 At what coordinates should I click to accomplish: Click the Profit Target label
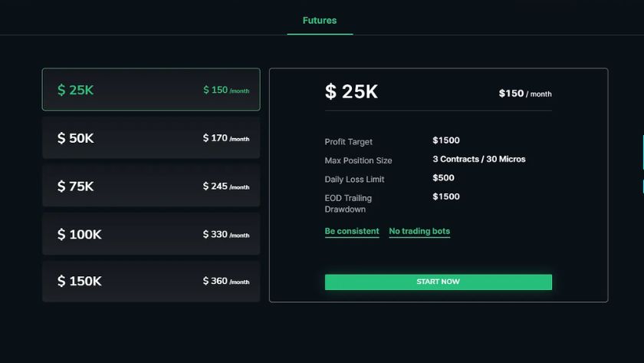(349, 142)
